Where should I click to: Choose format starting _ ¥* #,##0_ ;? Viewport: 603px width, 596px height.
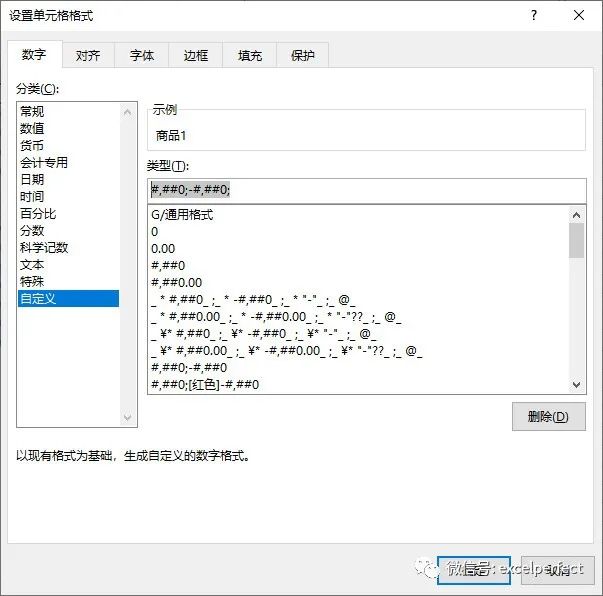coord(358,334)
